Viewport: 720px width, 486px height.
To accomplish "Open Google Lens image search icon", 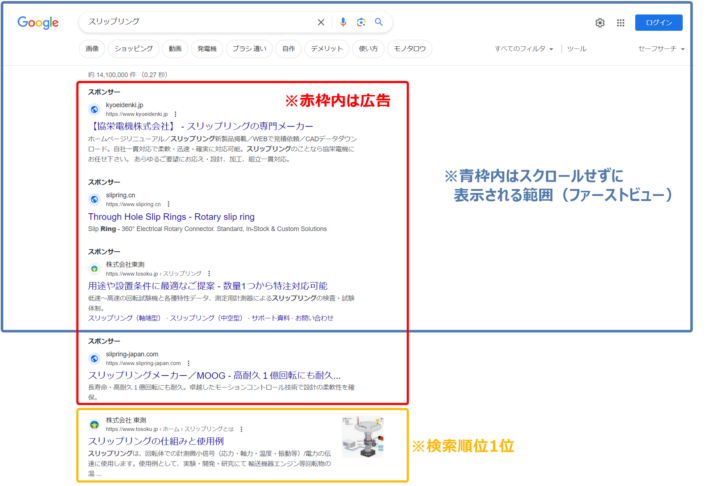I will coord(361,22).
